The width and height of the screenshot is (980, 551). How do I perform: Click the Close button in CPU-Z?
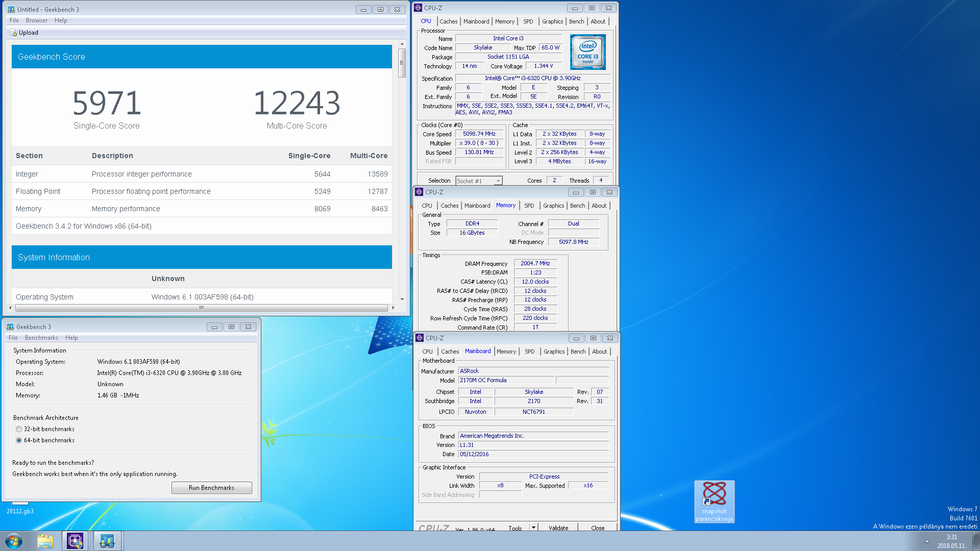pos(598,528)
